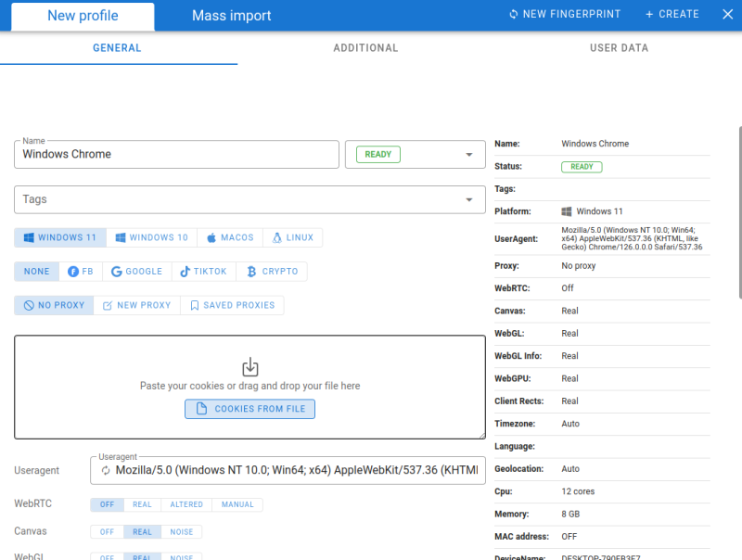Select the FB fingerprint preset icon
The width and height of the screenshot is (742, 560).
point(75,271)
